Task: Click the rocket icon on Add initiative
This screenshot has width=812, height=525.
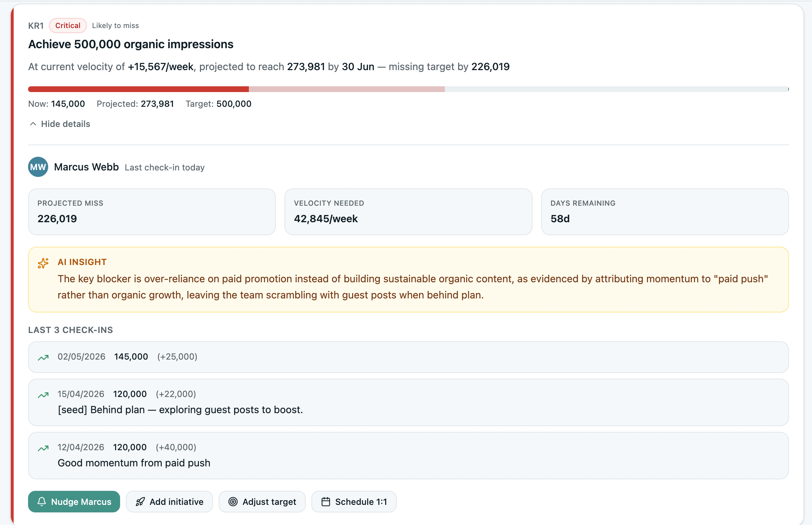Action: click(140, 502)
